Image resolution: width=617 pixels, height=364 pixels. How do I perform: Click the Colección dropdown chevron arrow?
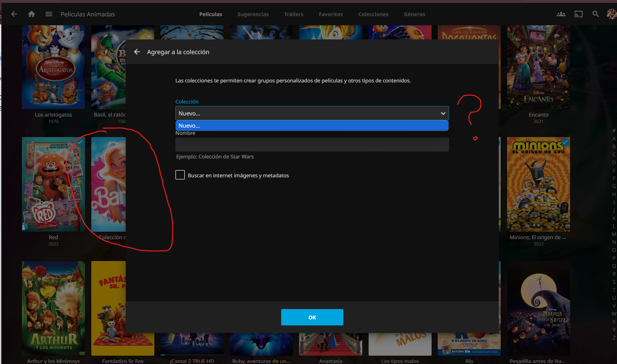tap(443, 113)
